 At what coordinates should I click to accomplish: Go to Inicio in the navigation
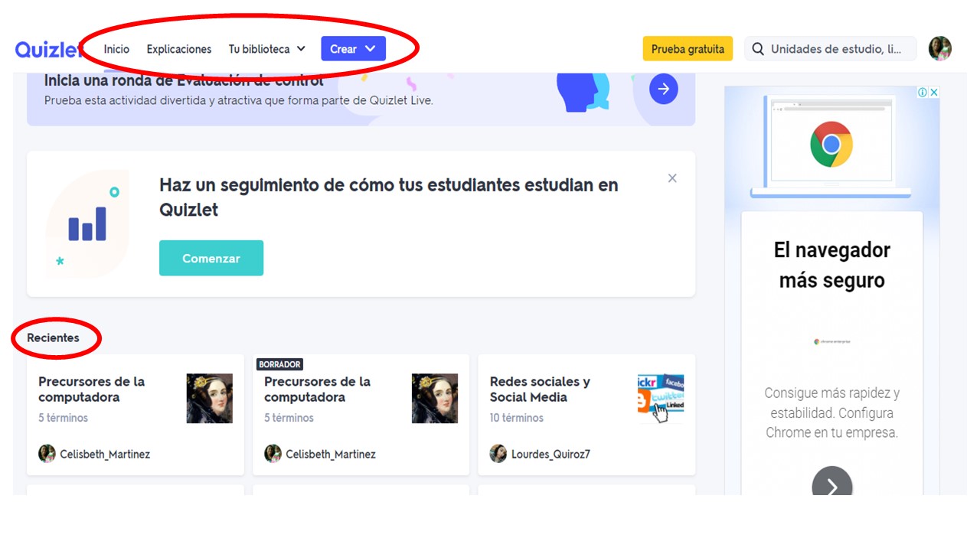point(116,49)
